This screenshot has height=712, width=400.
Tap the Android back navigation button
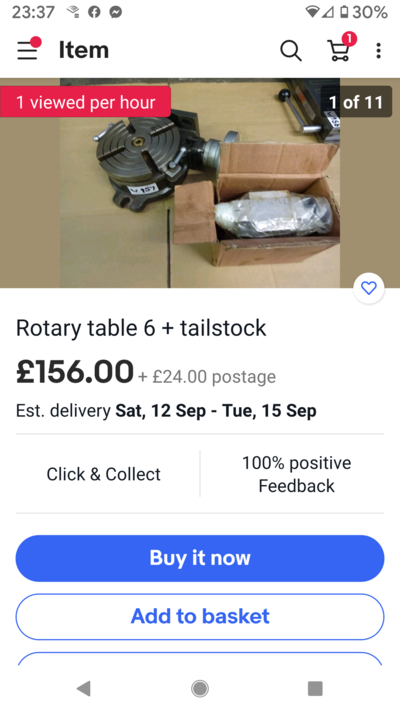(84, 688)
